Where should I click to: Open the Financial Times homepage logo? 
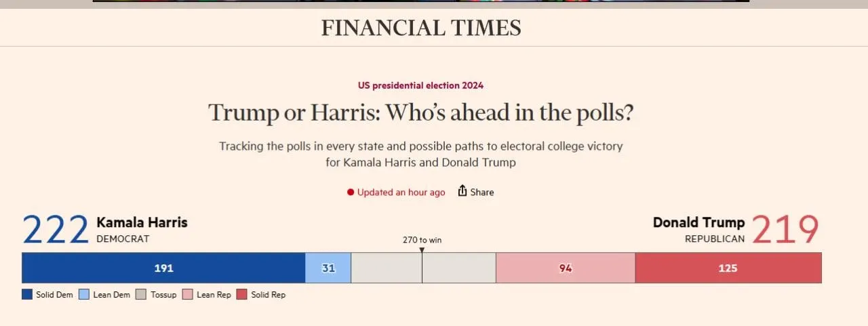tap(421, 28)
